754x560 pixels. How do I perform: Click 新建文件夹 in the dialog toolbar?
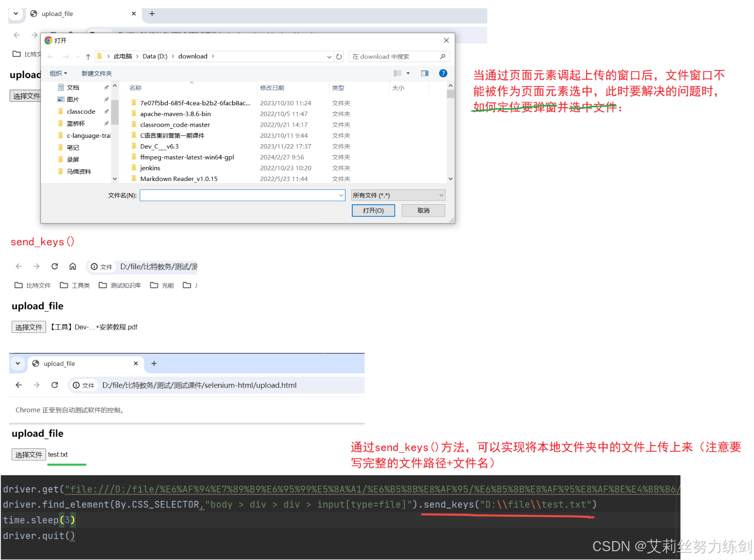tap(97, 73)
